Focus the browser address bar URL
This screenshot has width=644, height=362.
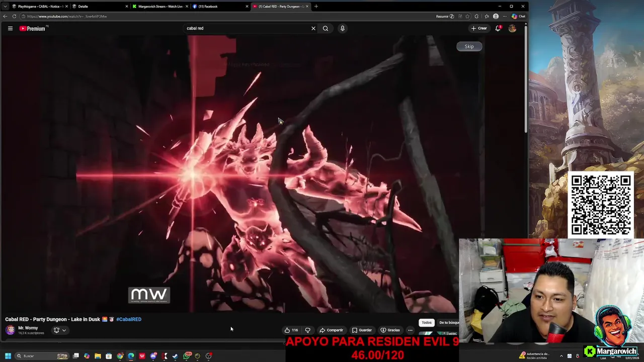point(67,16)
